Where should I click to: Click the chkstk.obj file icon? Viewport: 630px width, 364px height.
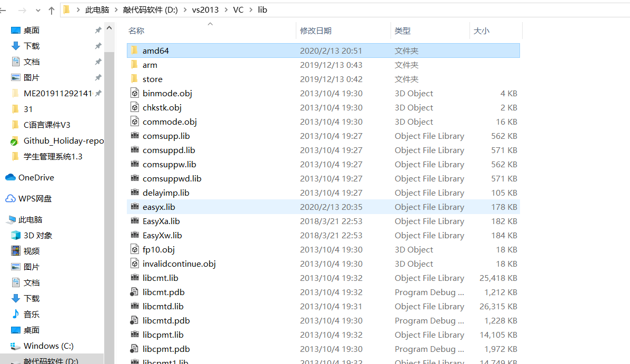135,107
